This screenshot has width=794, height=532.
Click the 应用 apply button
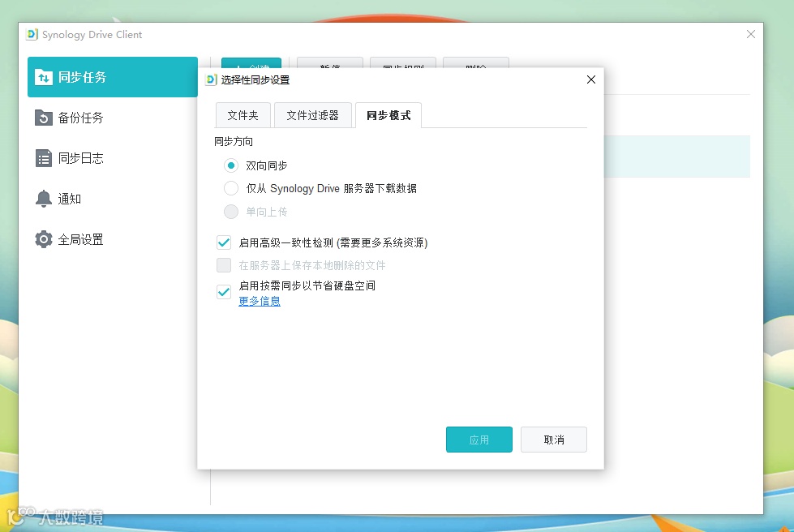click(x=479, y=440)
